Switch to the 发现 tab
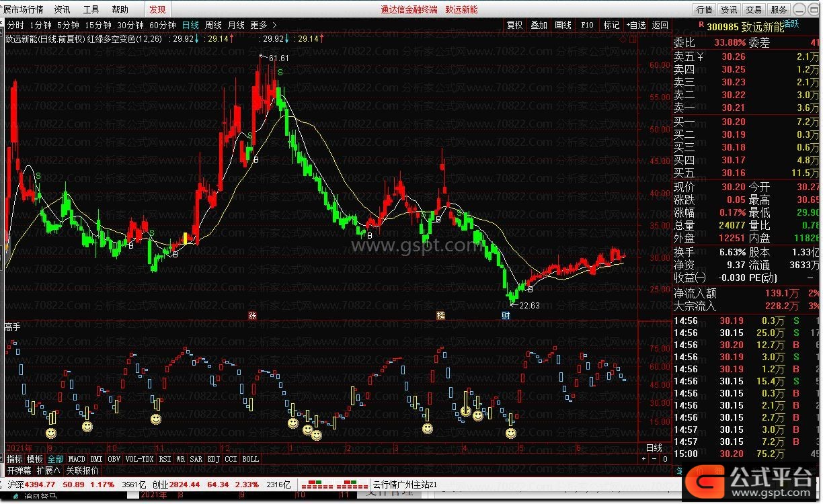The width and height of the screenshot is (823, 504). pos(157,9)
